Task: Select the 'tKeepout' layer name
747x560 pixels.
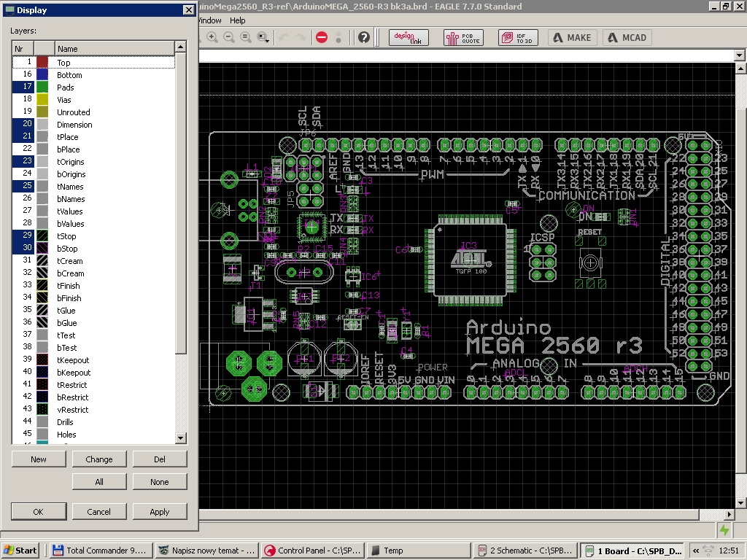Action: coord(73,360)
